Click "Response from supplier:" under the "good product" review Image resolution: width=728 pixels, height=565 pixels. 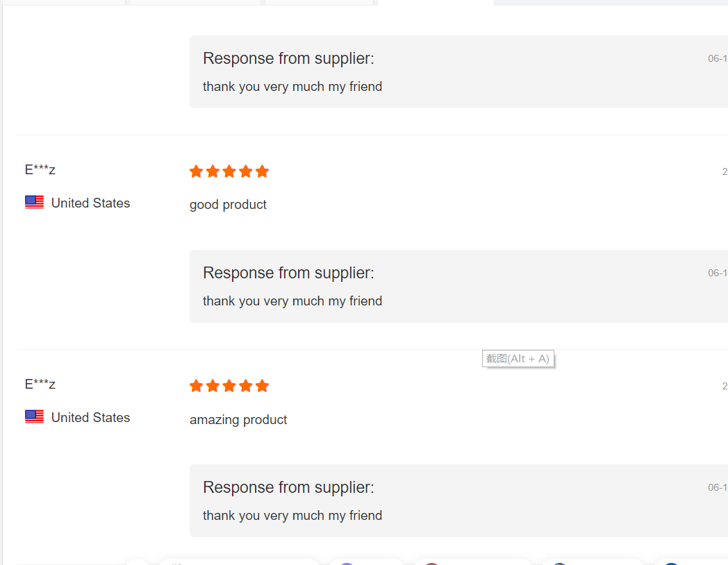point(288,273)
